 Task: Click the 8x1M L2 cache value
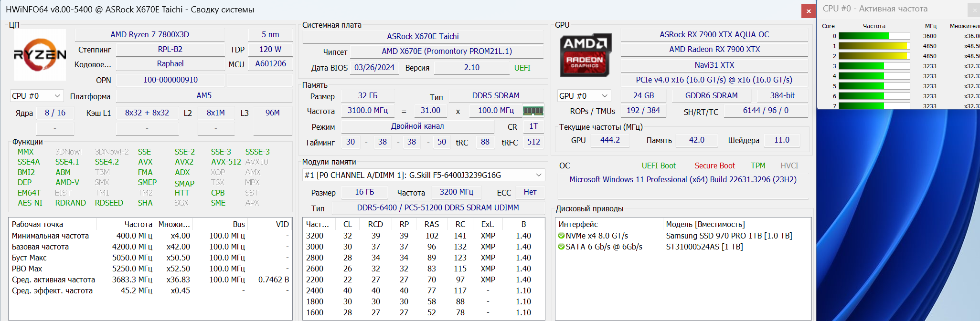pyautogui.click(x=216, y=113)
